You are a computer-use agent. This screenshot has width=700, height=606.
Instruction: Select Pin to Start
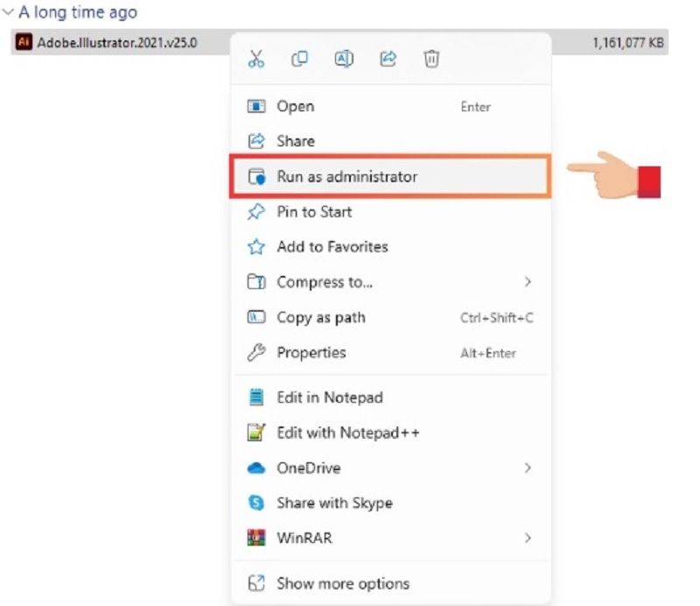pos(314,212)
